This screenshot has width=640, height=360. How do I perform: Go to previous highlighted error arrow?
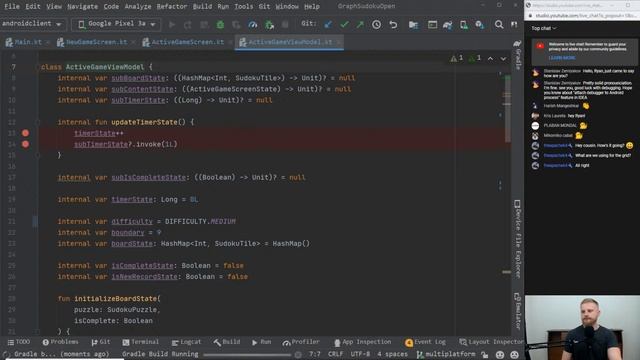coord(490,59)
